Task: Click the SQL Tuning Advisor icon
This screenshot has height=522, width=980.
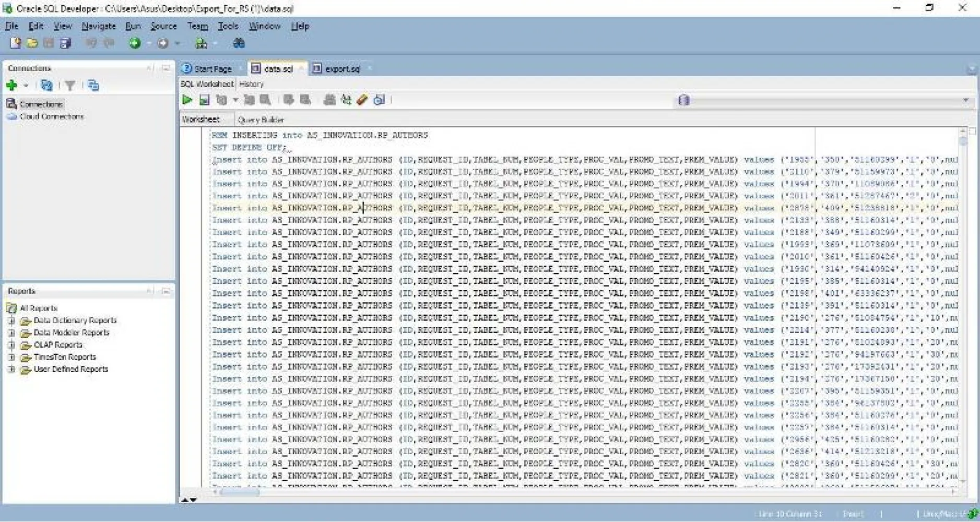Action: click(x=265, y=100)
